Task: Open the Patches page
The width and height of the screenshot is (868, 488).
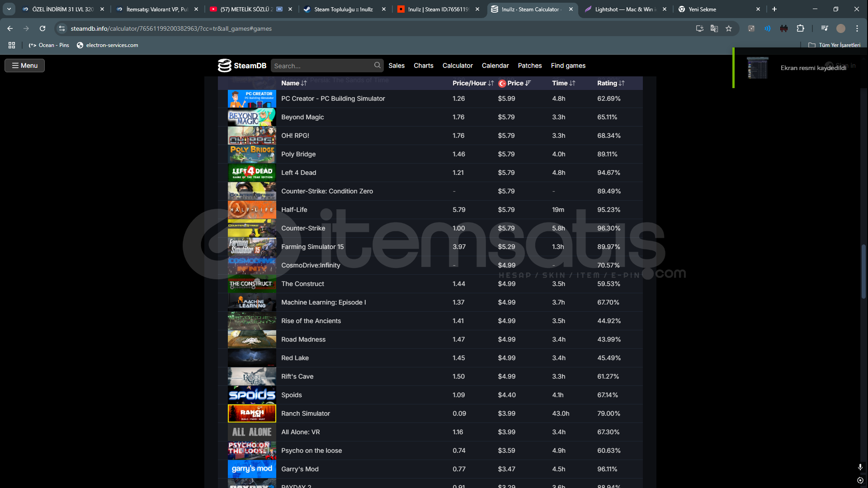Action: click(529, 66)
